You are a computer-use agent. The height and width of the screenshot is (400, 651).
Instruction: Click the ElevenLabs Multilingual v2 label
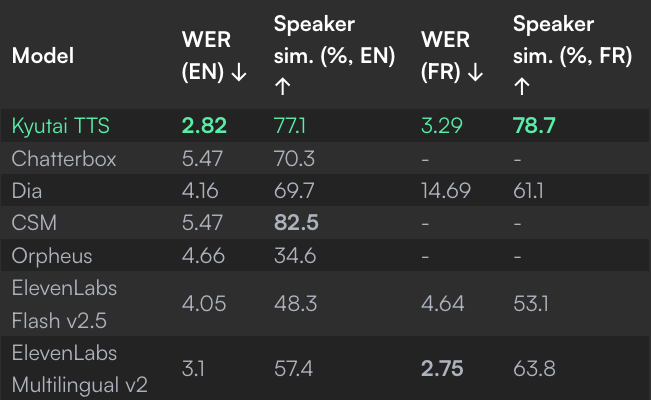point(80,369)
